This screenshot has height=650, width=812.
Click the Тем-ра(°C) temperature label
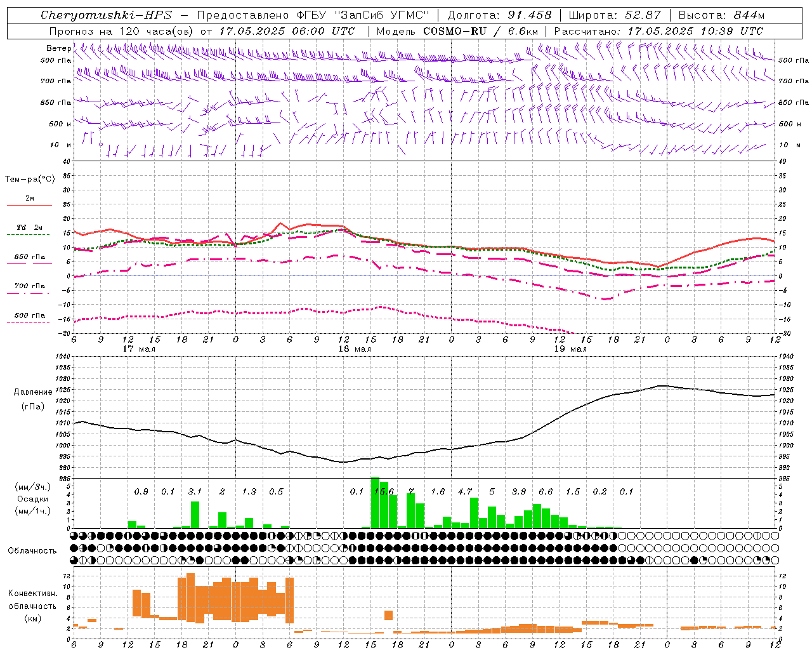point(30,180)
